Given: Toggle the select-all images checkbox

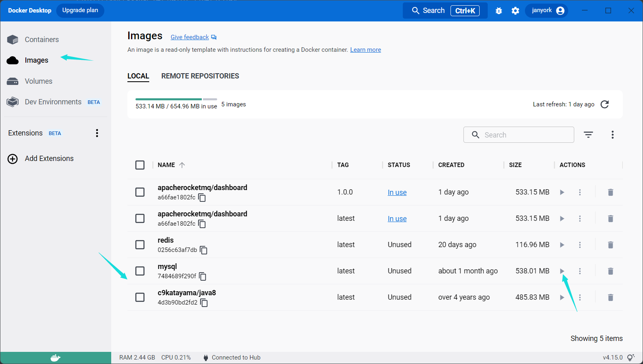Looking at the screenshot, I should tap(140, 165).
